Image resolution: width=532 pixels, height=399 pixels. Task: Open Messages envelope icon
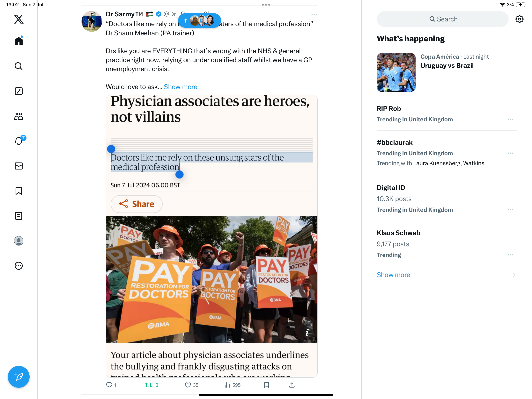(x=18, y=166)
